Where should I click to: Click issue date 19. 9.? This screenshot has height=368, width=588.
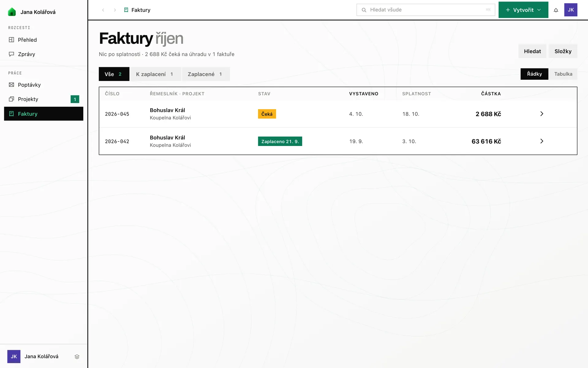[356, 141]
